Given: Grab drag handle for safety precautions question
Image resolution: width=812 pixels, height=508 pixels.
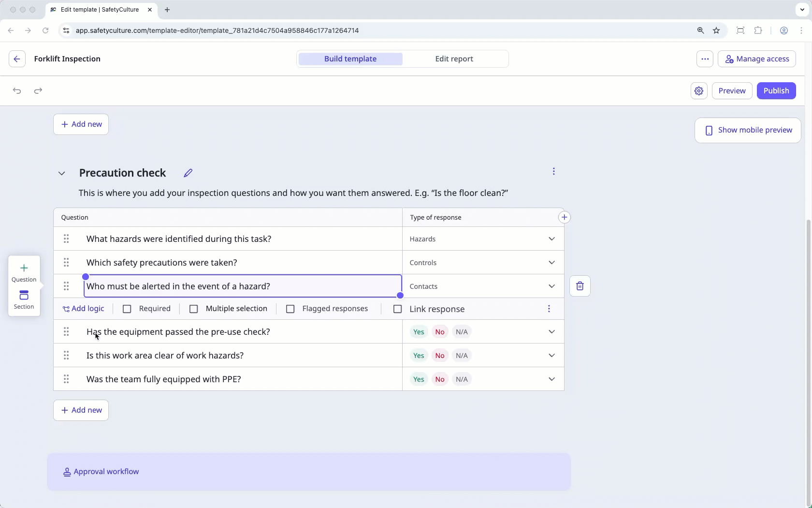Looking at the screenshot, I should click(x=66, y=263).
